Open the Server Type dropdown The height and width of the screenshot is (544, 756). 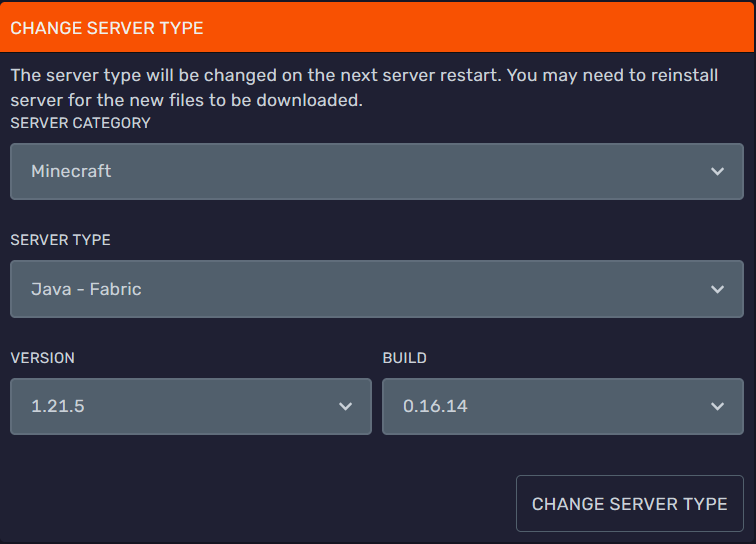coord(377,289)
